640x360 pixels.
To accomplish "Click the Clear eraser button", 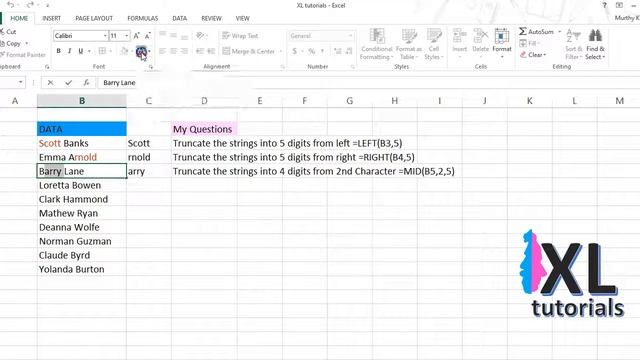I will point(533,55).
